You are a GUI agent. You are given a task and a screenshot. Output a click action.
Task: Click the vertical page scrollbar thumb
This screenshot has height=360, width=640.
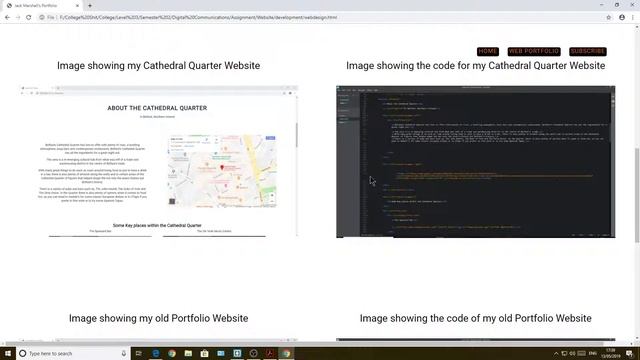[x=637, y=195]
